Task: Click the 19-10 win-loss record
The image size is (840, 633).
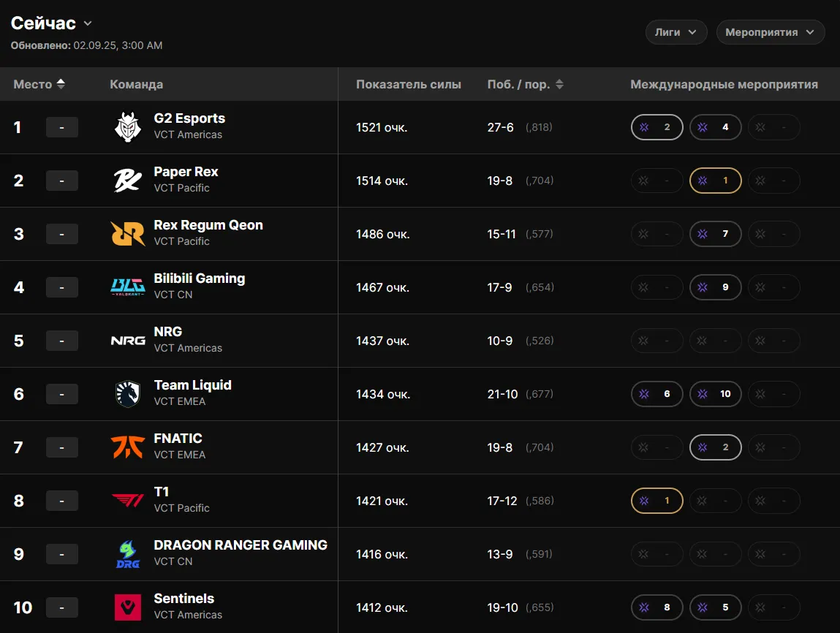Action: click(502, 608)
